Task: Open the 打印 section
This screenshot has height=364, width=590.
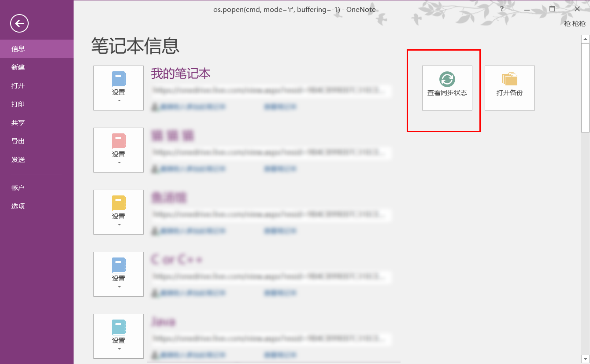Action: pyautogui.click(x=18, y=104)
